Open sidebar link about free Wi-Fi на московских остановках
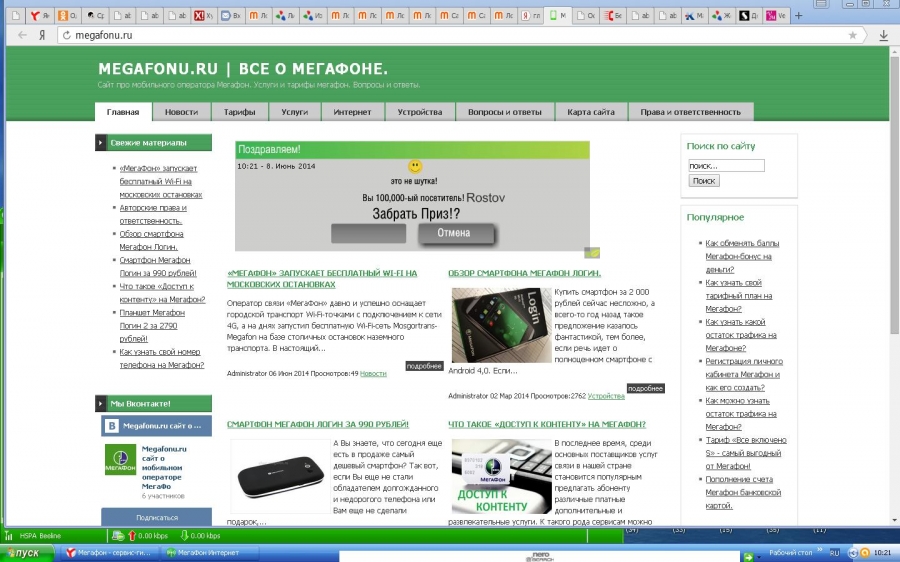This screenshot has height=562, width=900. [x=161, y=181]
